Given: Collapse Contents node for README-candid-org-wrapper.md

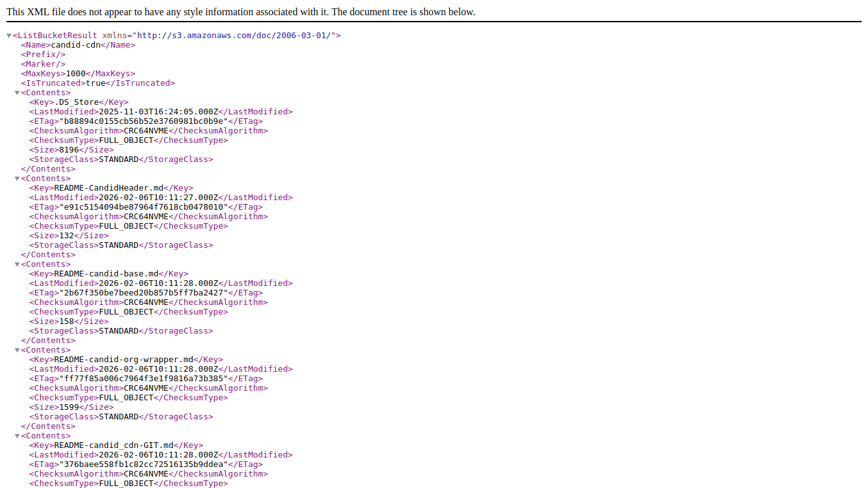Looking at the screenshot, I should [x=18, y=350].
